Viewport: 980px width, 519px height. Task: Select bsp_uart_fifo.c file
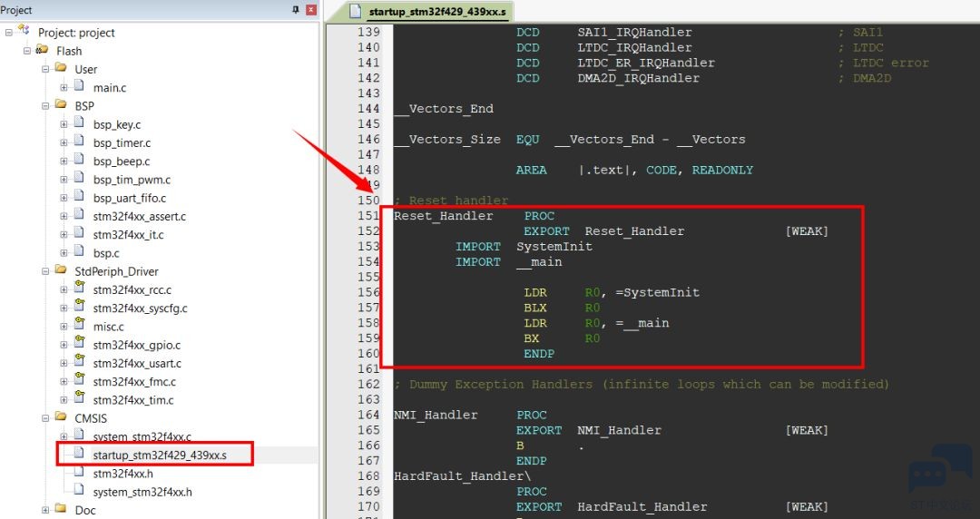pos(130,198)
